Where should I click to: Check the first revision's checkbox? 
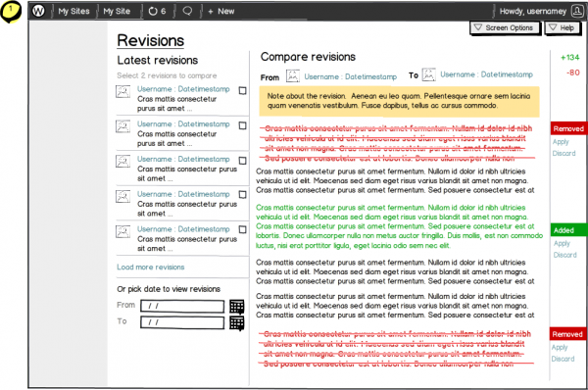tap(243, 91)
